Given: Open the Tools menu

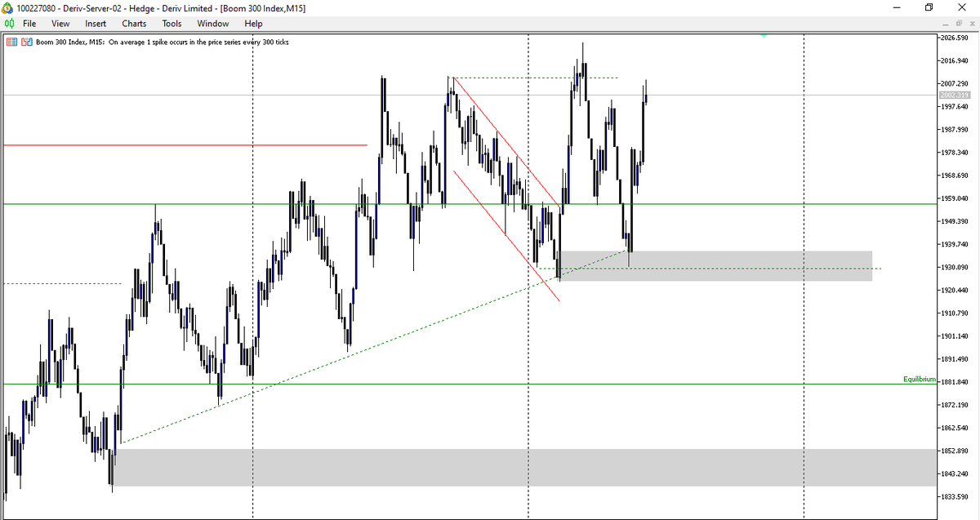Looking at the screenshot, I should tap(171, 24).
